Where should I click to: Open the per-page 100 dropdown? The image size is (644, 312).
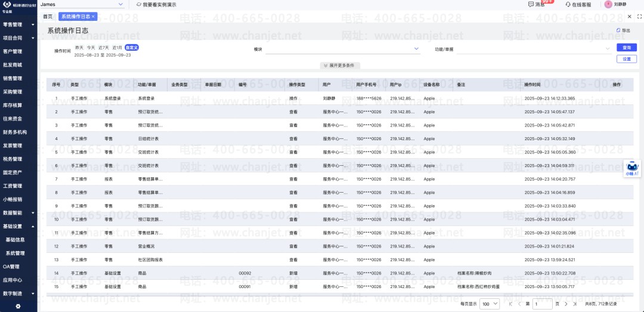click(490, 304)
